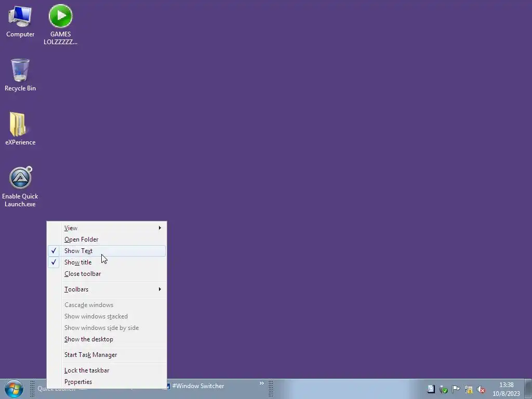
Task: Click the network tray icon with warning
Action: [469, 389]
